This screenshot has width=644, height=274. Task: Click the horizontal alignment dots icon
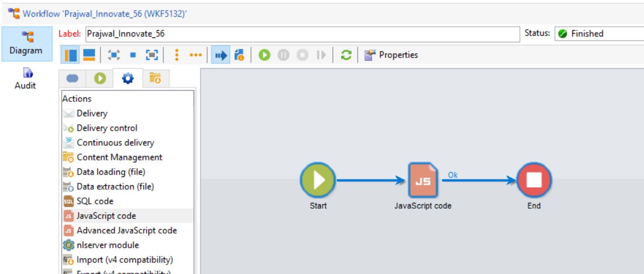pos(195,55)
